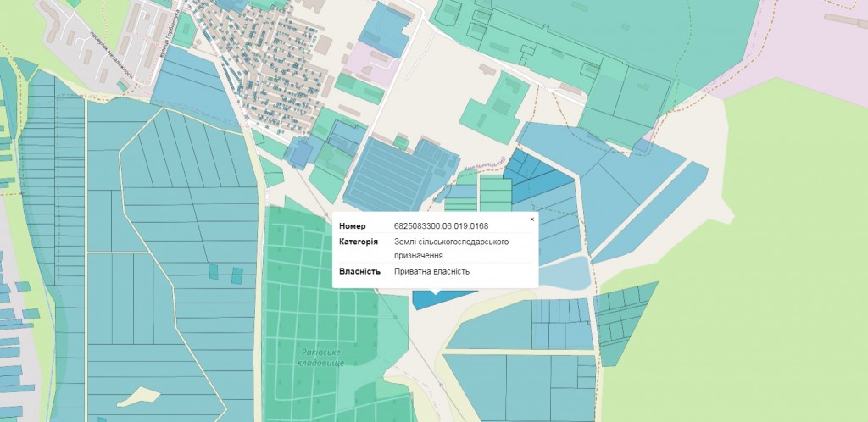Click the Раківське кладовище map label
This screenshot has height=422, width=868.
pyautogui.click(x=319, y=357)
